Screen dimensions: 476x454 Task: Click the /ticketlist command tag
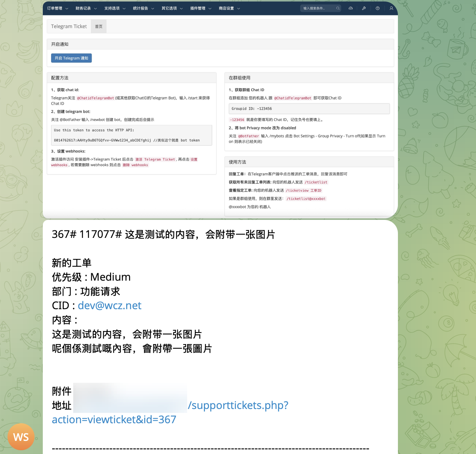(x=316, y=182)
